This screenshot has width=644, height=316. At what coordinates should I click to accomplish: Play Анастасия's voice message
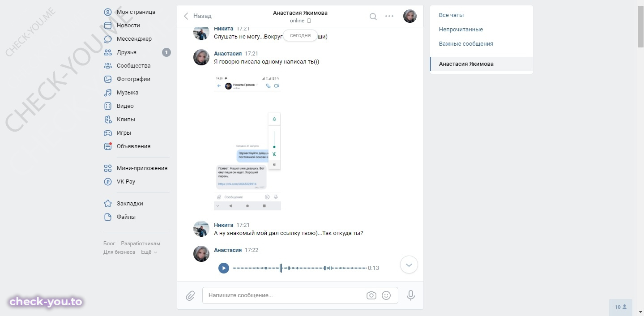(224, 268)
